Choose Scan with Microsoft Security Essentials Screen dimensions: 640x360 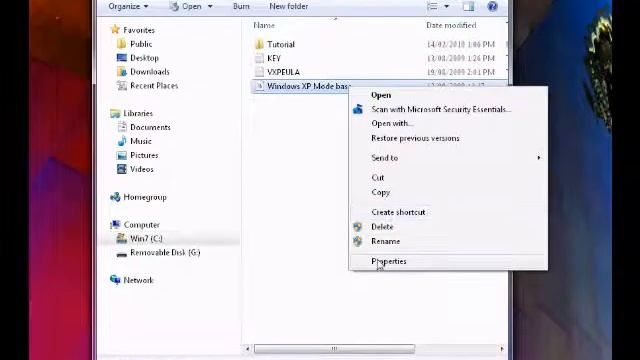pos(441,109)
